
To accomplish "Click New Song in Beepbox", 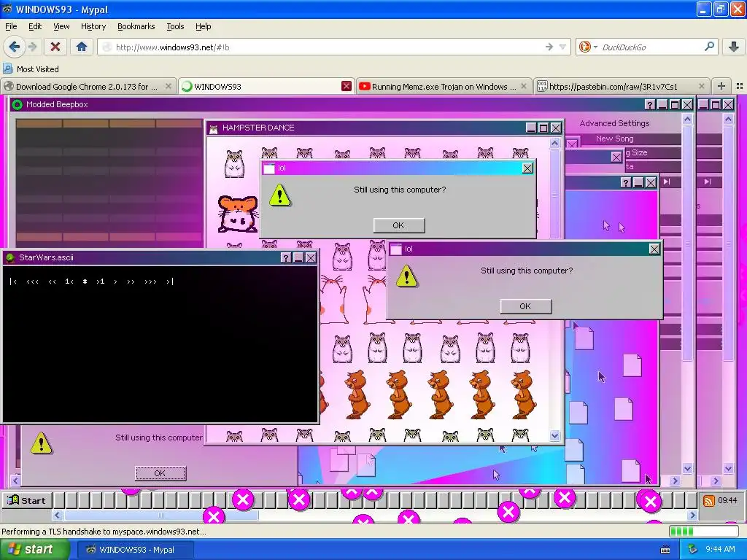I will pos(614,139).
